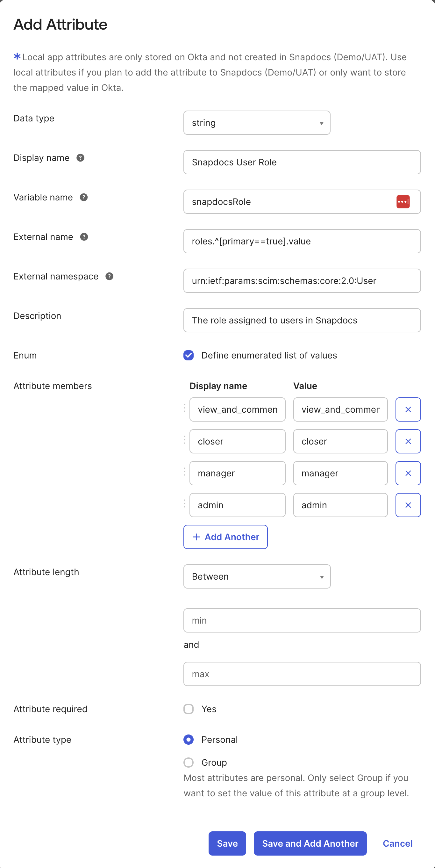The image size is (435, 868).
Task: Select the Group attribute type
Action: [x=189, y=762]
